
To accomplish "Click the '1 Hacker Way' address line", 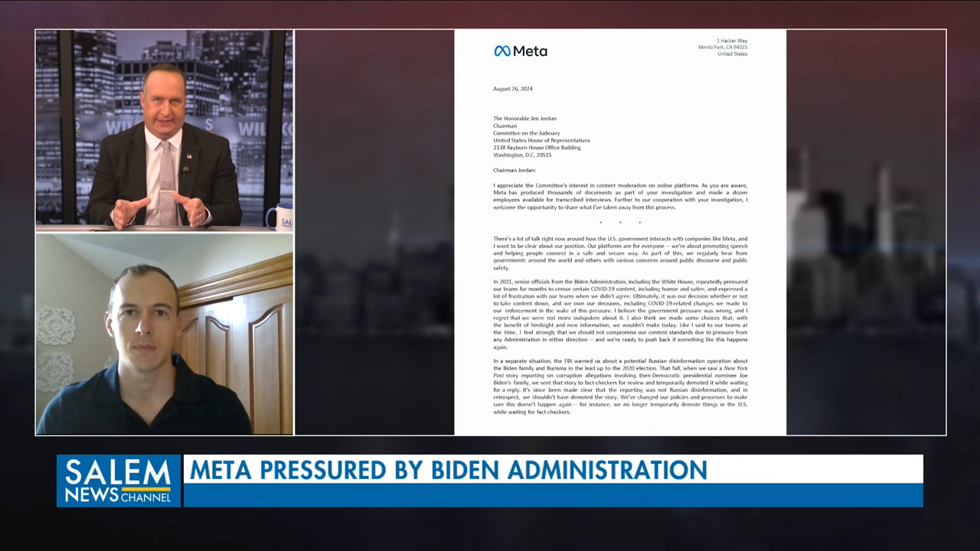I will click(732, 40).
